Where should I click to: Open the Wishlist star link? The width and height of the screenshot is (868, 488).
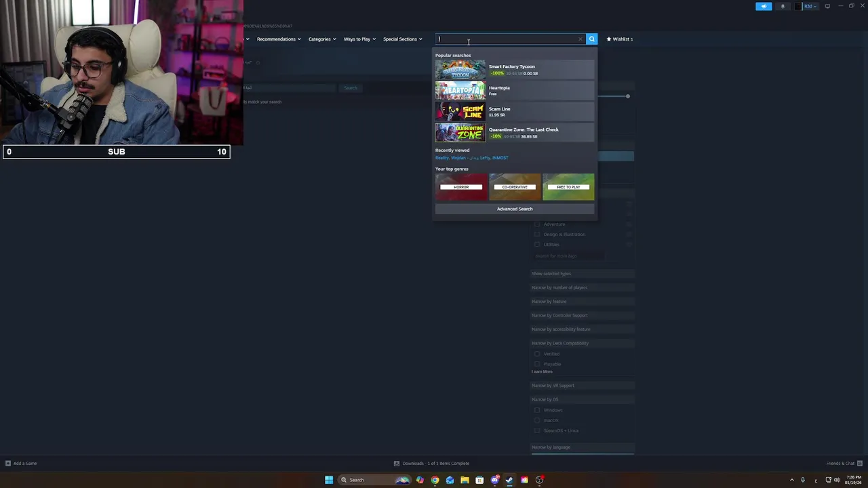(x=620, y=39)
